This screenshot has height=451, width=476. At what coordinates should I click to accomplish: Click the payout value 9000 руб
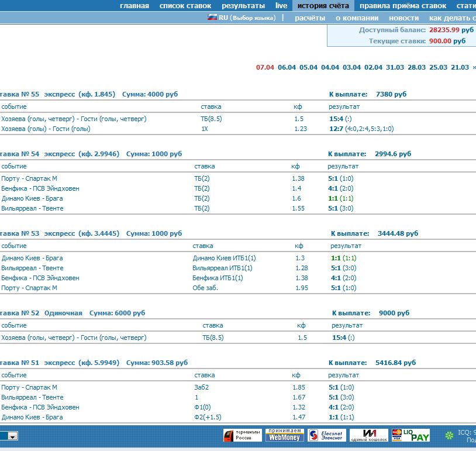[394, 313]
